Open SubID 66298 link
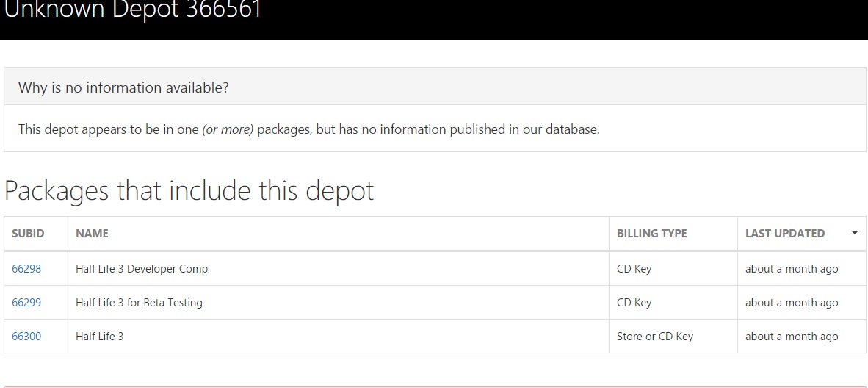The image size is (868, 388). [26, 269]
